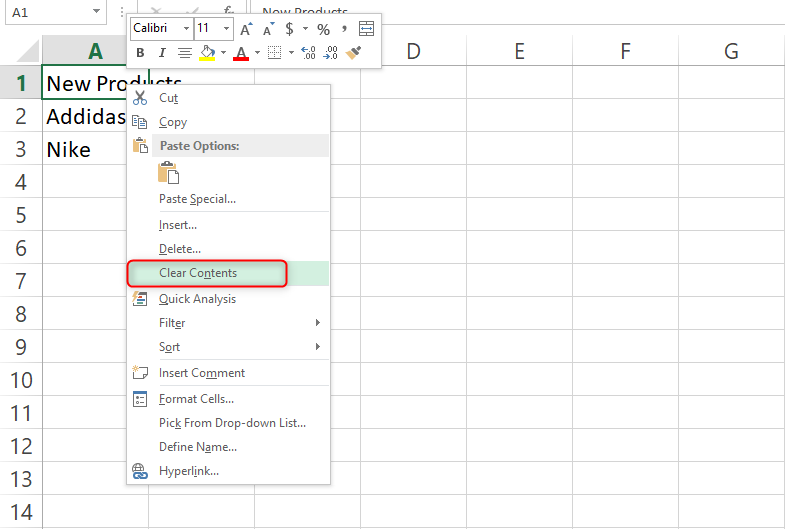
Task: Decrease font size with small A
Action: pyautogui.click(x=268, y=29)
